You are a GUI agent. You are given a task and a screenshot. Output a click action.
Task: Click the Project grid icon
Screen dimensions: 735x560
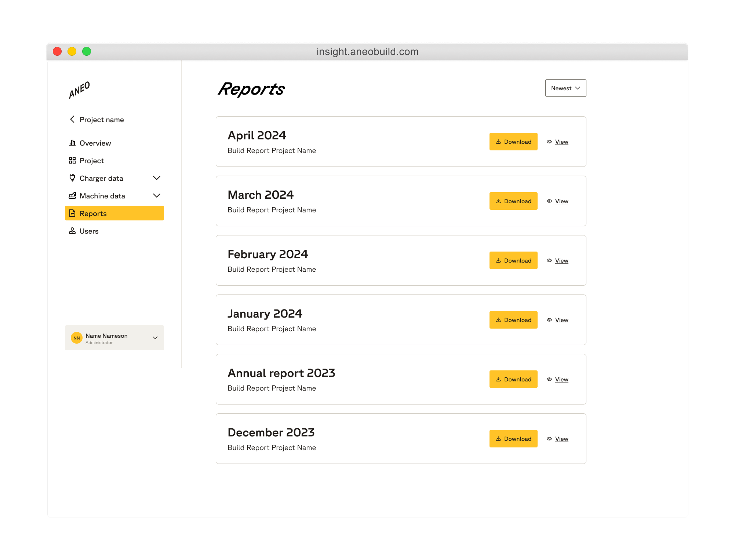[72, 161]
